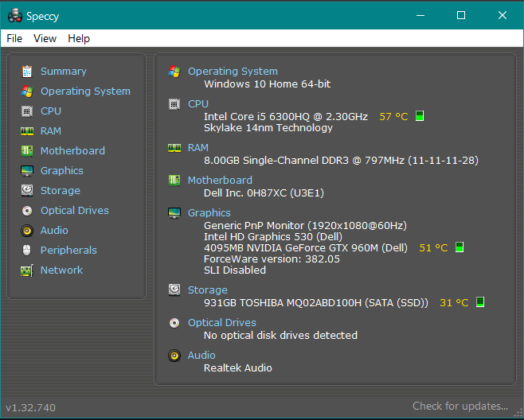Select the Motherboard icon in sidebar
Screen dimensions: 524x420
tap(27, 151)
